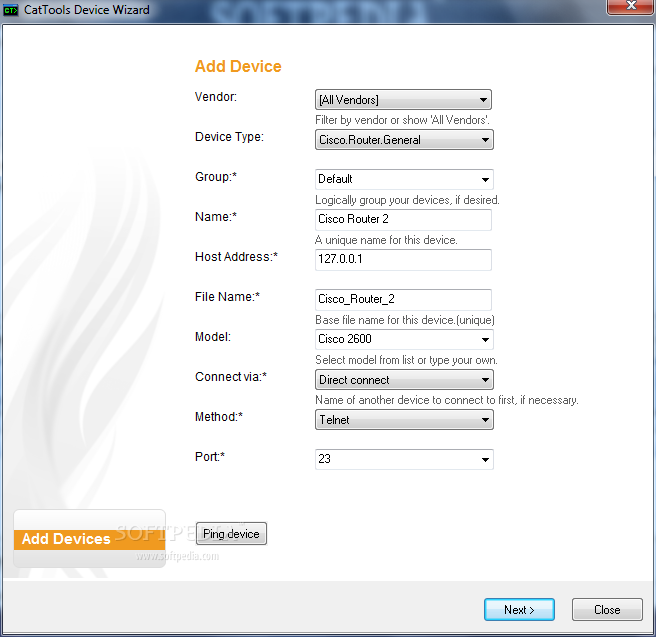Click the Method label
656x637 pixels.
click(219, 417)
